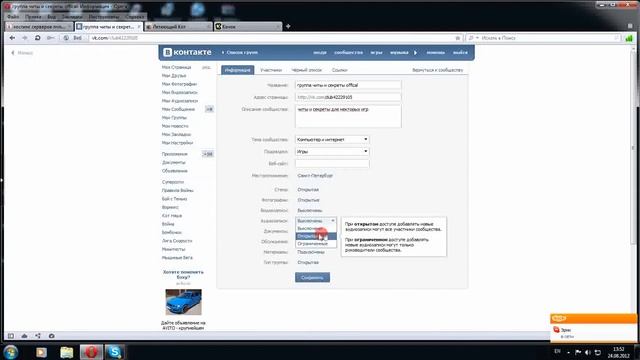Click the blue car advertisement thumbnail
The height and width of the screenshot is (360, 640).
tap(183, 302)
